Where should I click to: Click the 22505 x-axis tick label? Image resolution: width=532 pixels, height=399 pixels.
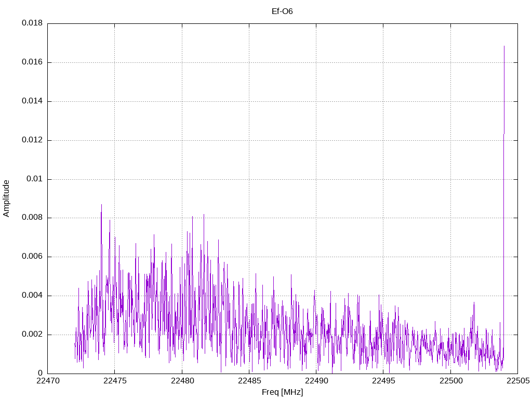[518, 381]
